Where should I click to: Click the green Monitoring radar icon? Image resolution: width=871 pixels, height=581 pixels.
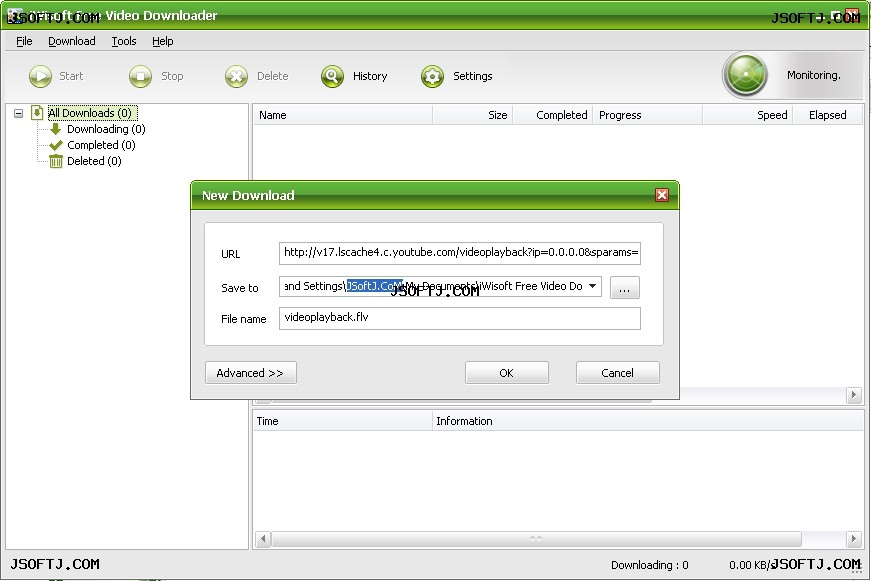(x=745, y=75)
